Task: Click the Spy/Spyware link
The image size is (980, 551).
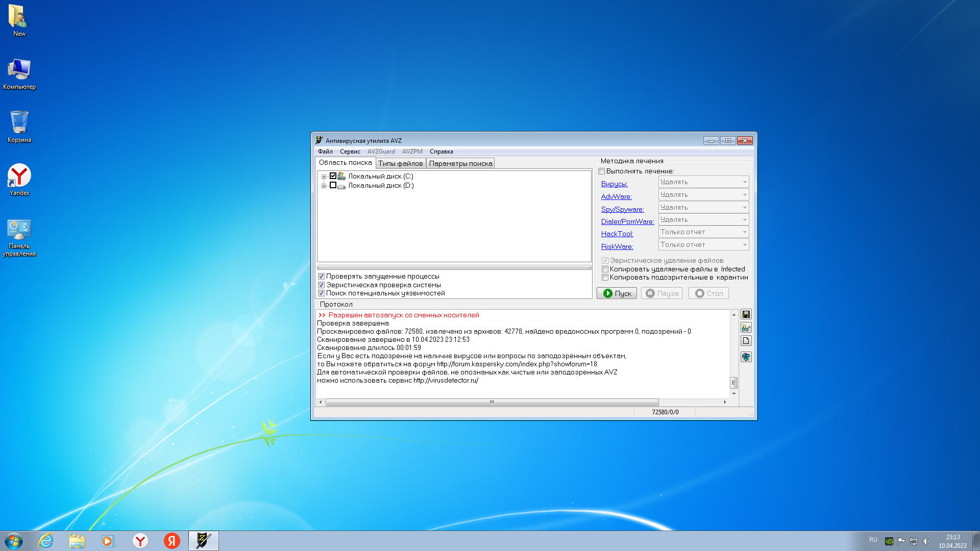Action: (x=622, y=209)
